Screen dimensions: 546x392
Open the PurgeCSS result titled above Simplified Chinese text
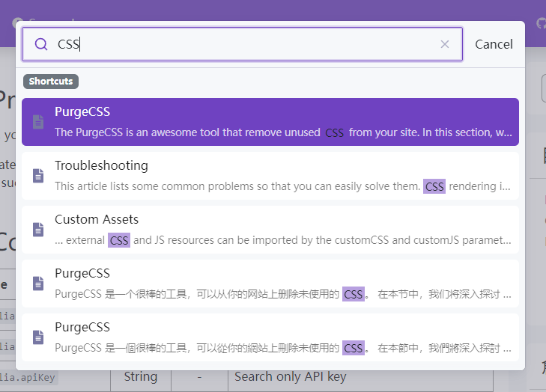click(x=82, y=273)
